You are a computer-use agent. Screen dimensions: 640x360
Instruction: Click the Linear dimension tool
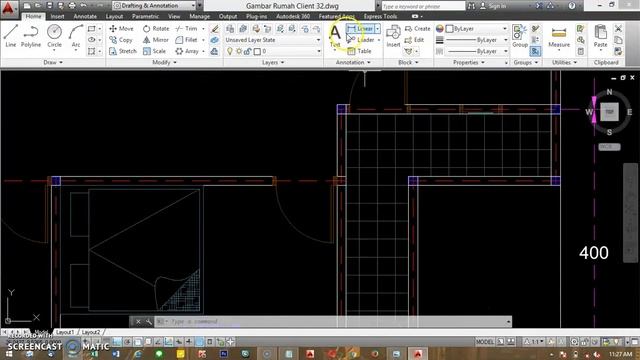pos(360,29)
